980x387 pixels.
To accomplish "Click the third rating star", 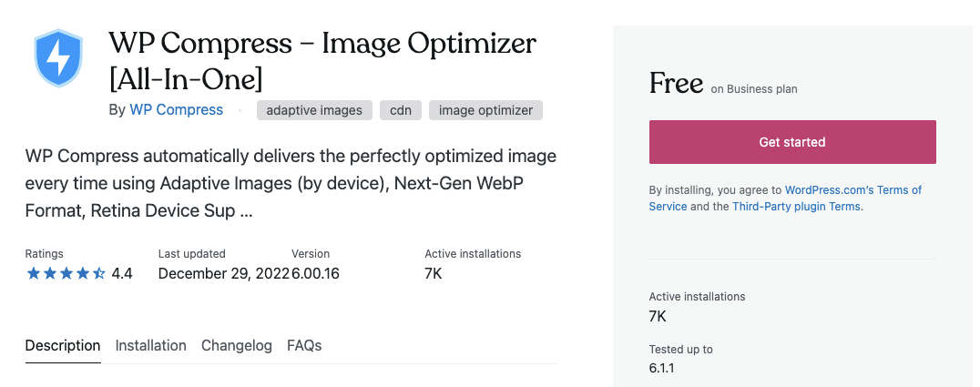I will pos(66,273).
